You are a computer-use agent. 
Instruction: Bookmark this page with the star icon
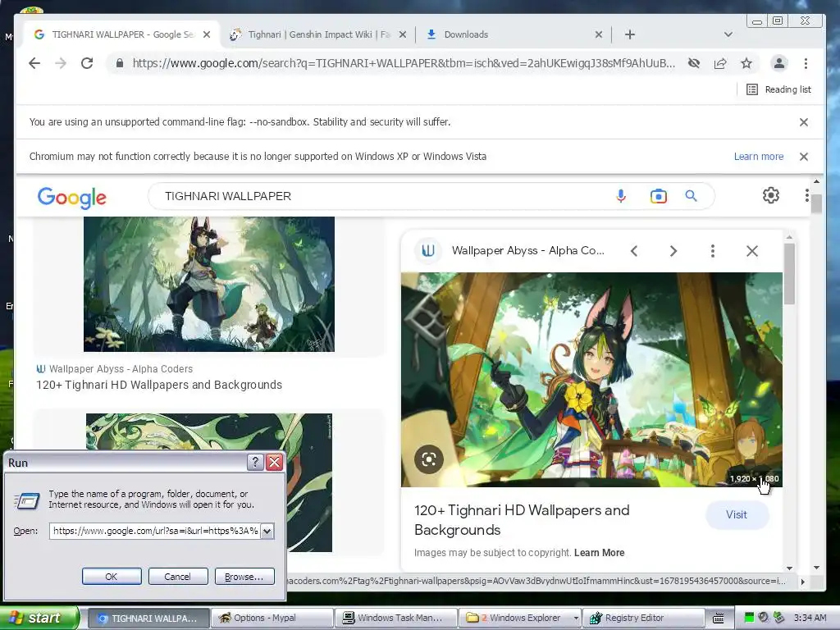click(x=746, y=63)
